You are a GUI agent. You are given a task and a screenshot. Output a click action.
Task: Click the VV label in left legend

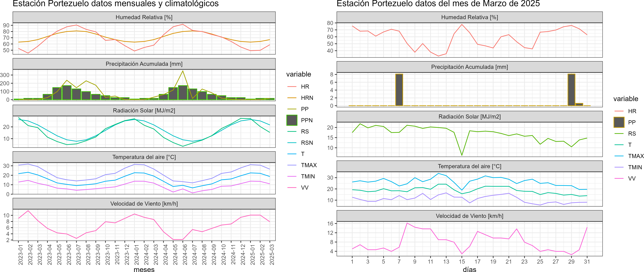click(305, 188)
